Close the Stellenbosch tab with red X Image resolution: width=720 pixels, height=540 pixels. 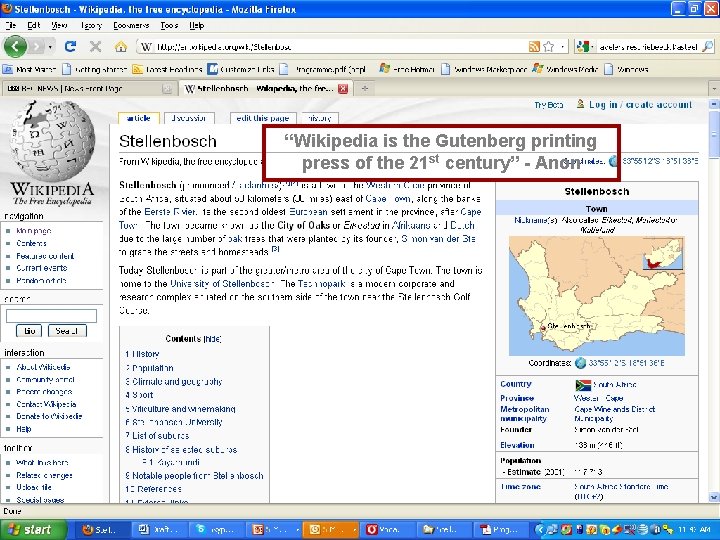coord(343,89)
